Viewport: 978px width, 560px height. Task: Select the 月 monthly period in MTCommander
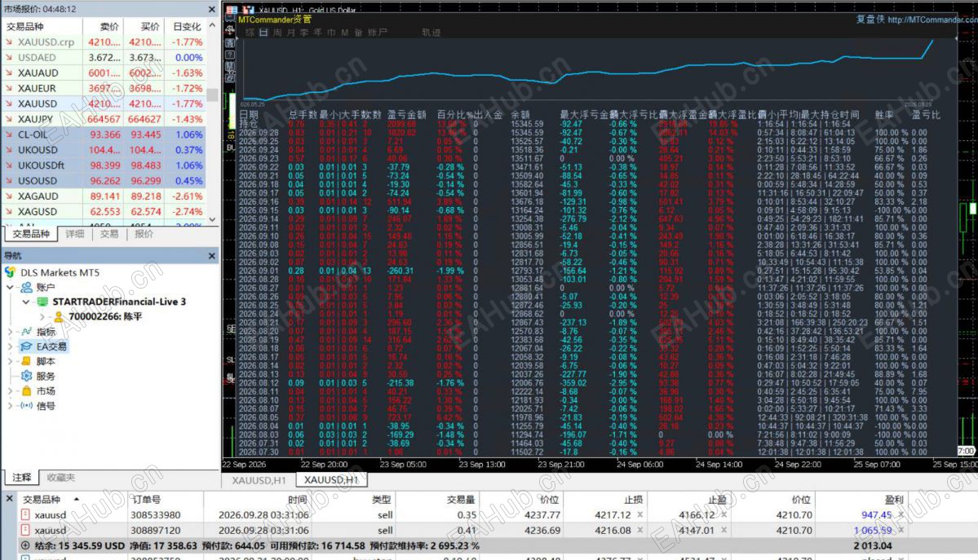[x=291, y=33]
